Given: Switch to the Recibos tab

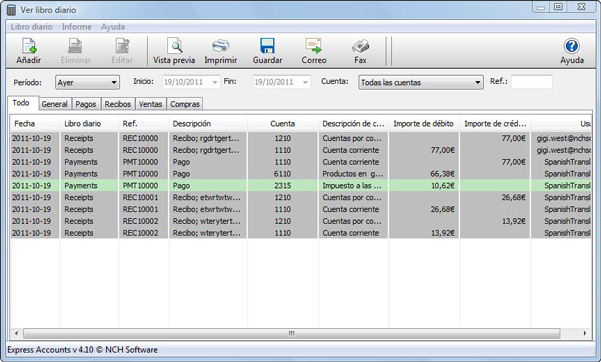Looking at the screenshot, I should point(118,104).
